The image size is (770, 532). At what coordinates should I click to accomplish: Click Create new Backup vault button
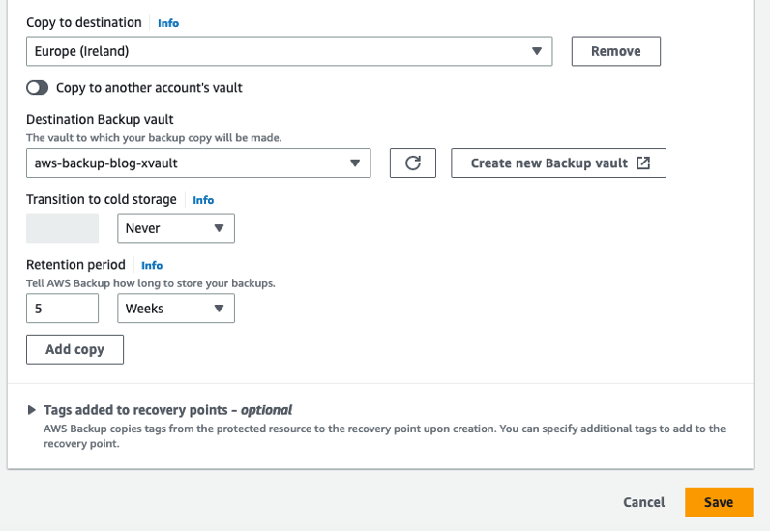pyautogui.click(x=558, y=163)
